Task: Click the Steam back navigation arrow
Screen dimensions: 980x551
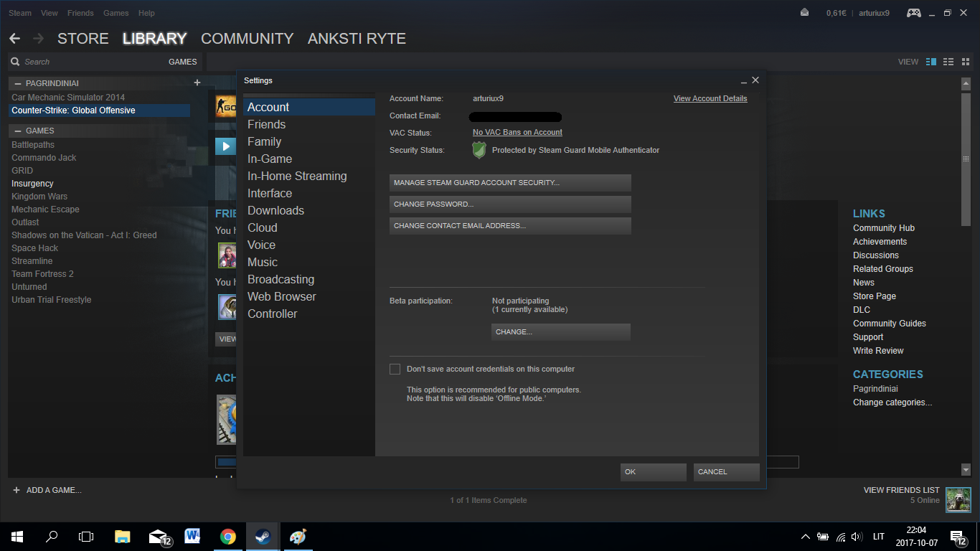Action: [x=14, y=38]
